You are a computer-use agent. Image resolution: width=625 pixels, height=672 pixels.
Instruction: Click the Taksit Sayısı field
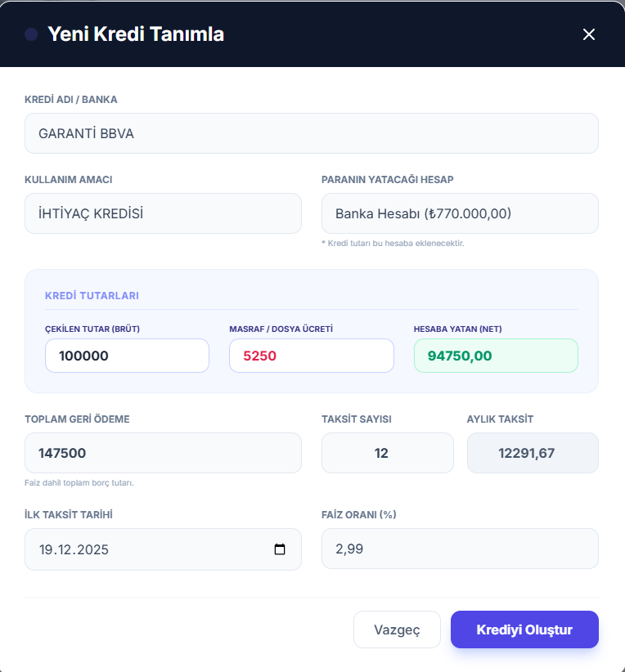(x=387, y=453)
